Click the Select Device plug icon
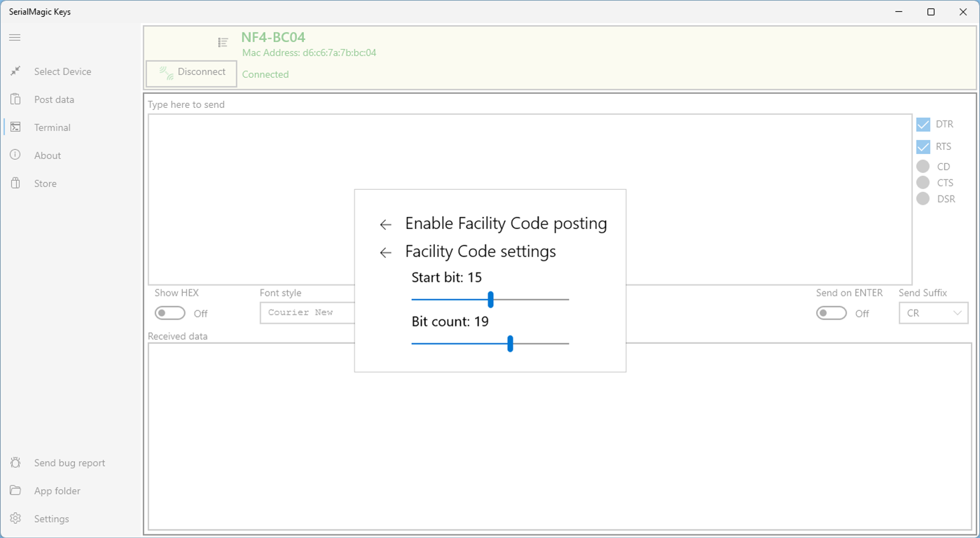Screen dimensions: 980x538 pos(15,71)
